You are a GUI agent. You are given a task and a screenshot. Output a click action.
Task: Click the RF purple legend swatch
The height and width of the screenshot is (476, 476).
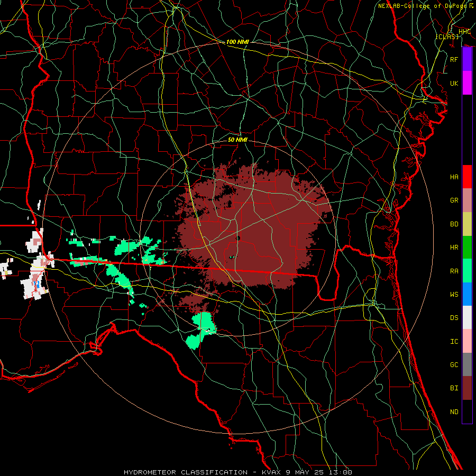[467, 59]
